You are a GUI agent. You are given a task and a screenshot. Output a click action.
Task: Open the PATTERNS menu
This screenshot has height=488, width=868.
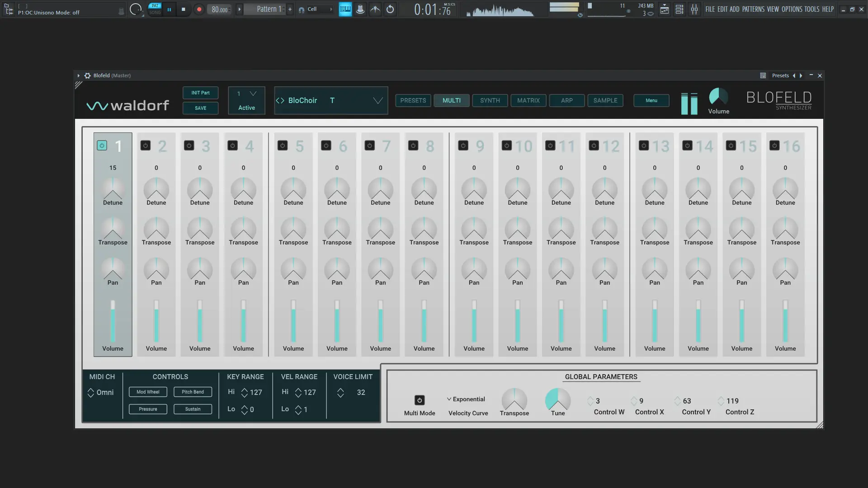(x=753, y=9)
